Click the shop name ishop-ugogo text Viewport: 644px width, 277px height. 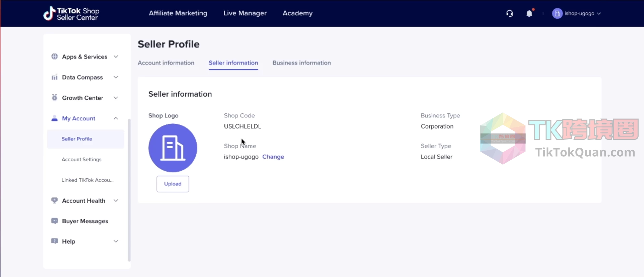click(x=241, y=157)
